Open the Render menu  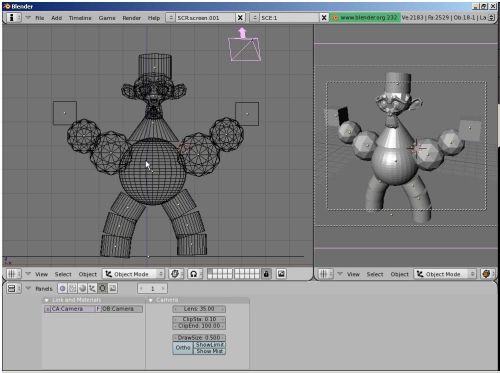click(131, 18)
